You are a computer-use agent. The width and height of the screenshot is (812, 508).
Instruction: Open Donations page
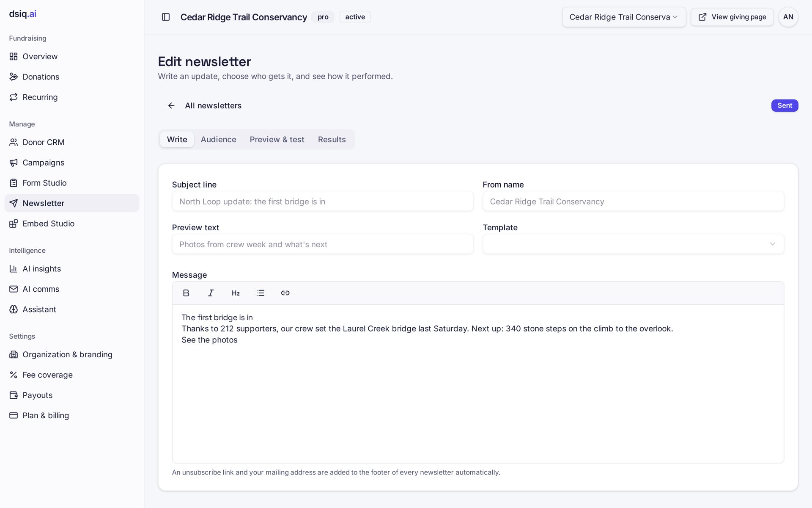click(72, 77)
